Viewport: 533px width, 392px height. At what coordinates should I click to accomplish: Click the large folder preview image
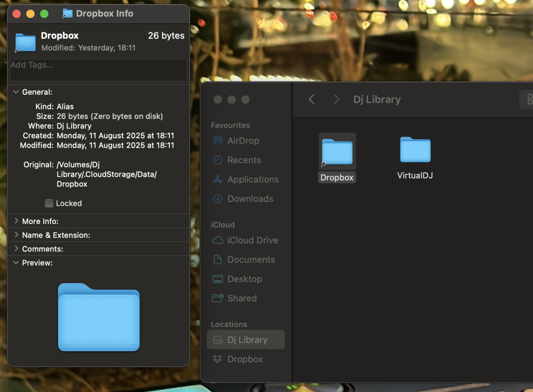[99, 317]
